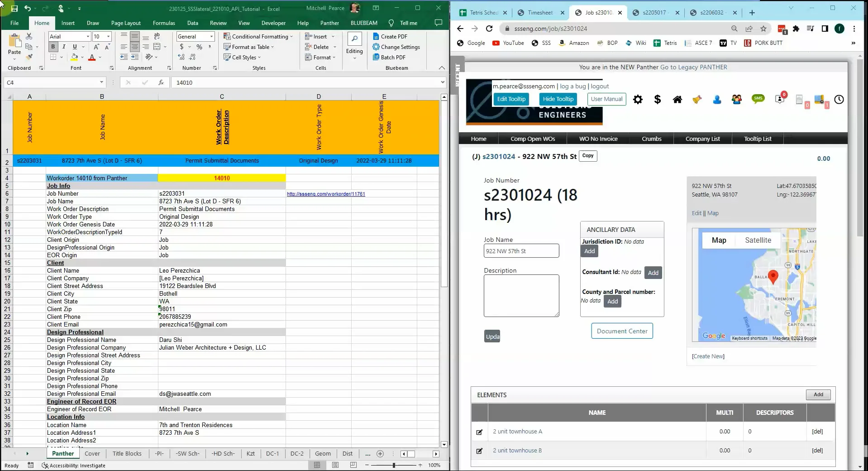
Task: Open the green SMS chat icon
Action: pos(758,99)
